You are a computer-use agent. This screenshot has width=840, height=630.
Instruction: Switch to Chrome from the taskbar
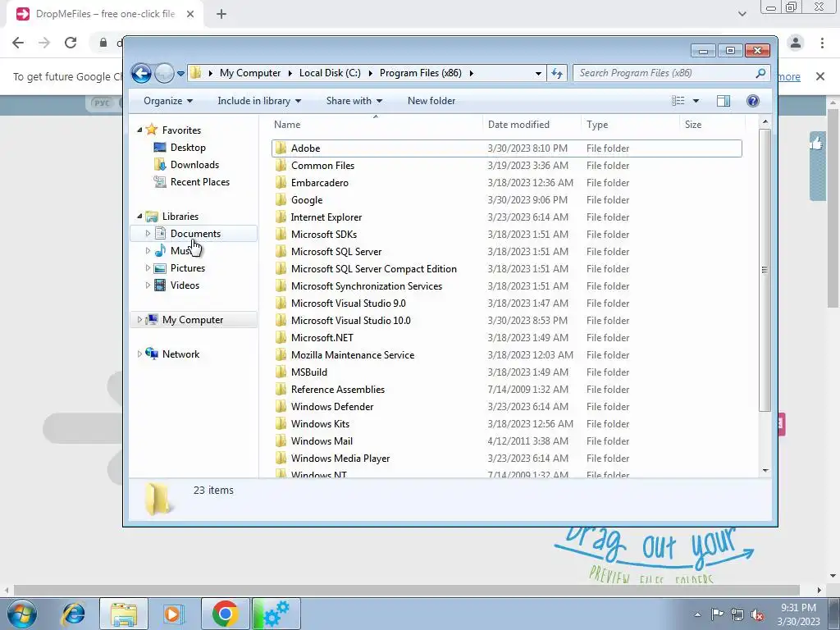click(225, 614)
